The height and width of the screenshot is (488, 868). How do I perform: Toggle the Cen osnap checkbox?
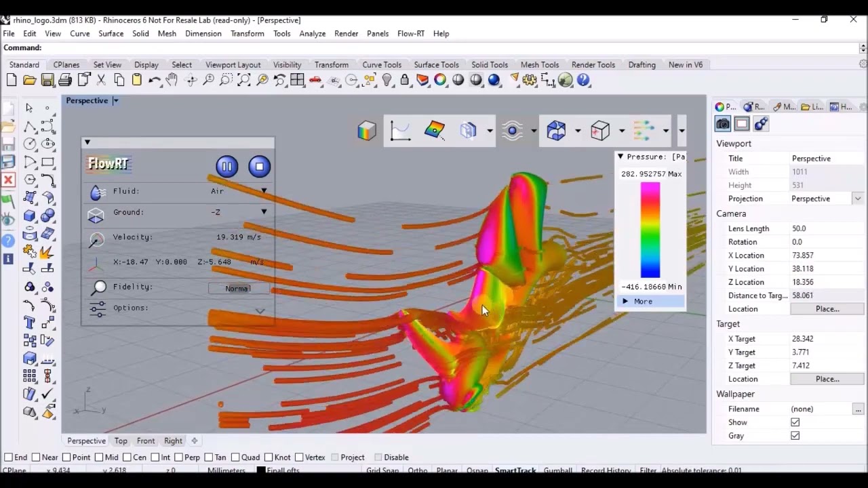(x=127, y=457)
